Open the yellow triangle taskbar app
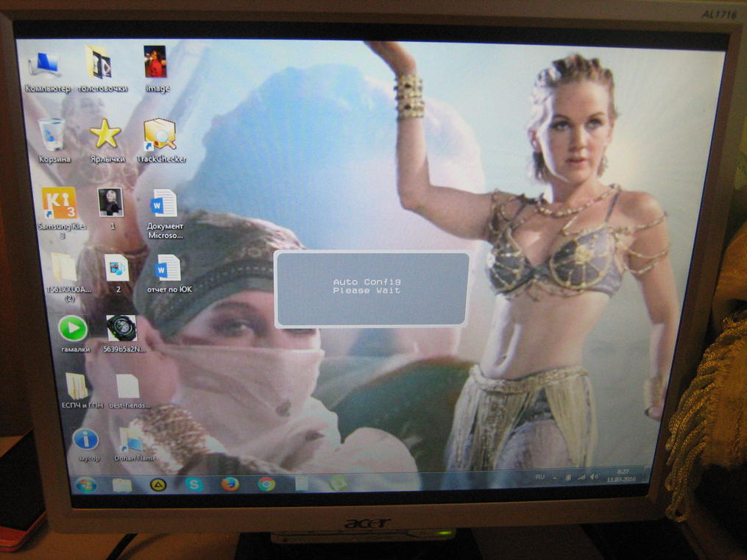This screenshot has height=560, width=747. tap(158, 485)
